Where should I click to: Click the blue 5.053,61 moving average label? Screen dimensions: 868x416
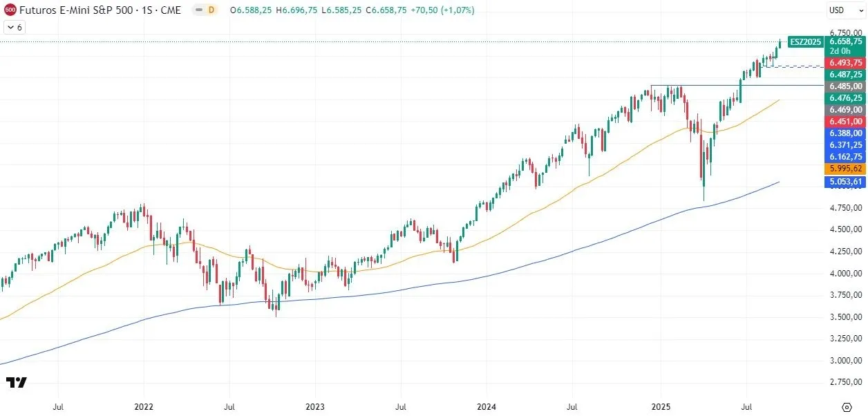tap(845, 180)
